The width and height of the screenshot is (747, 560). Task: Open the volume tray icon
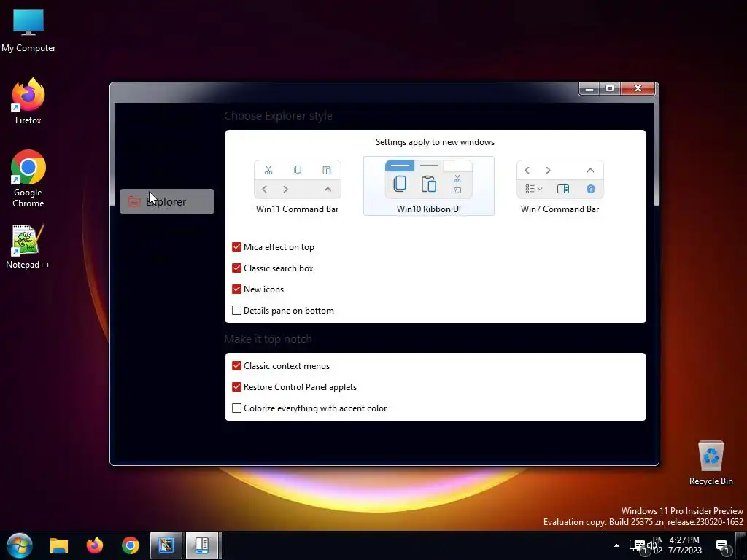click(651, 545)
